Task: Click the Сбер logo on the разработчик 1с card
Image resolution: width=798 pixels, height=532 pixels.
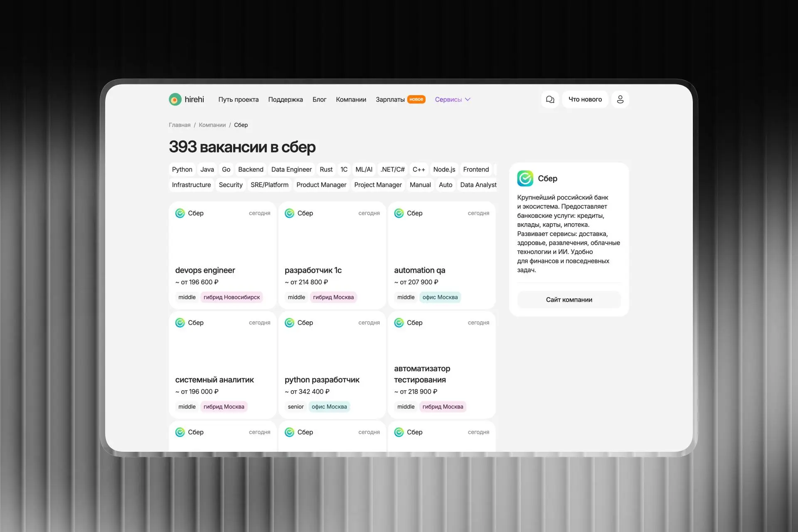Action: [289, 213]
